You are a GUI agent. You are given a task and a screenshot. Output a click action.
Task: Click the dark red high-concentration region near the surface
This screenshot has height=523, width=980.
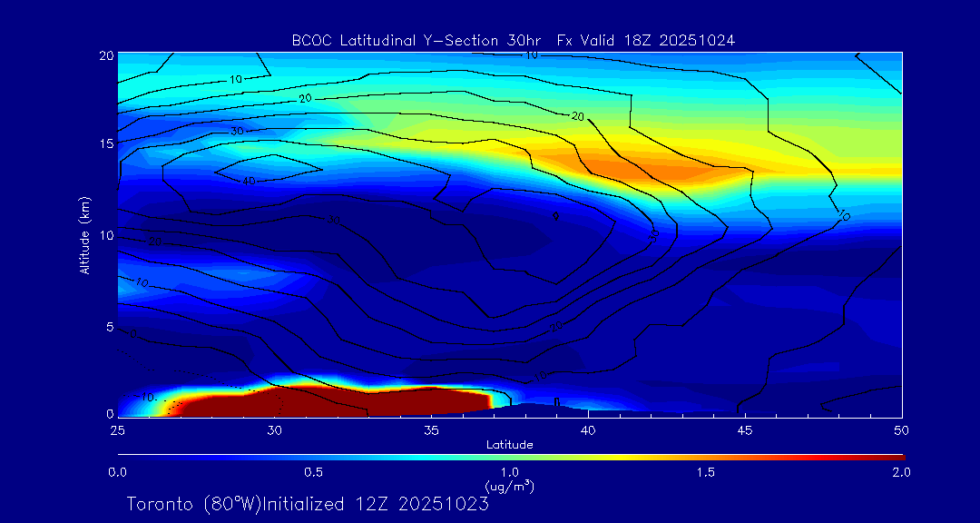tap(338, 403)
